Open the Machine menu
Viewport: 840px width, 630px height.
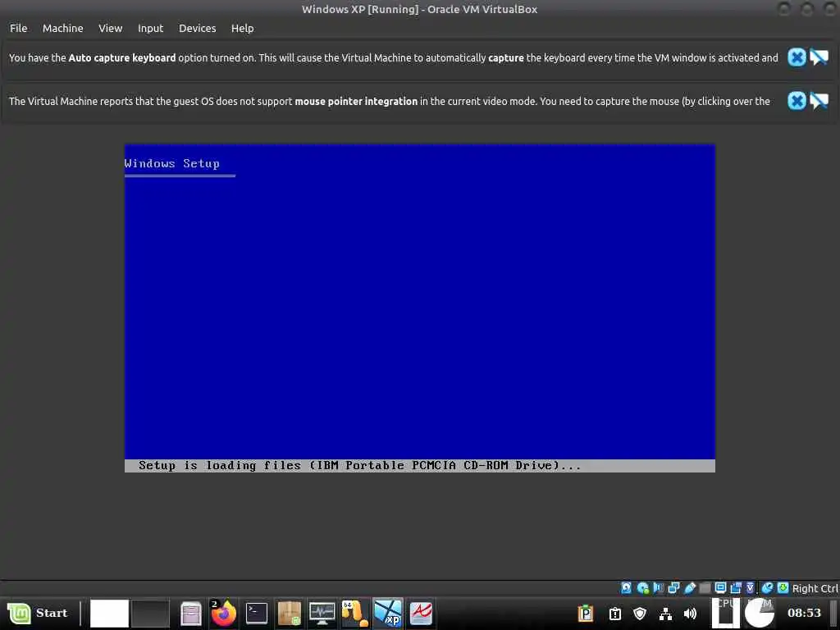pyautogui.click(x=62, y=29)
